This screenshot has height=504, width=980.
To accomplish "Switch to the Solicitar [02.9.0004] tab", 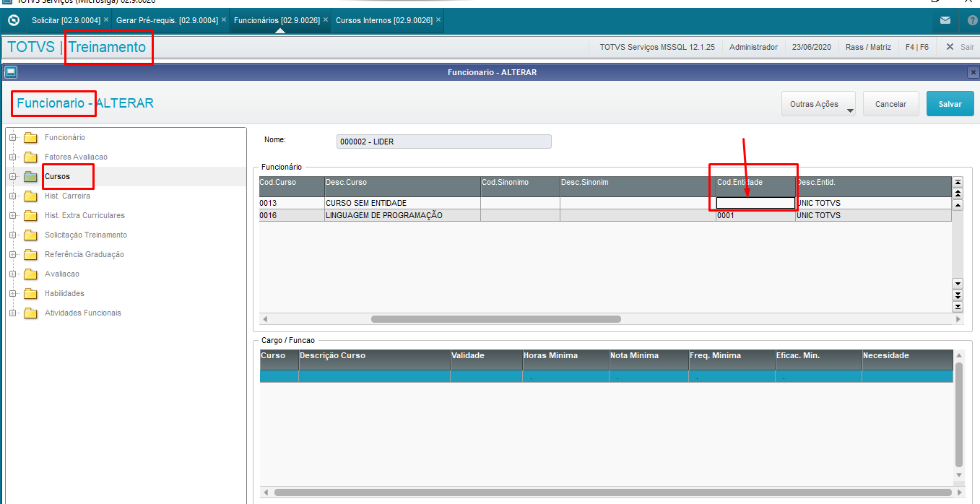I will click(x=65, y=20).
